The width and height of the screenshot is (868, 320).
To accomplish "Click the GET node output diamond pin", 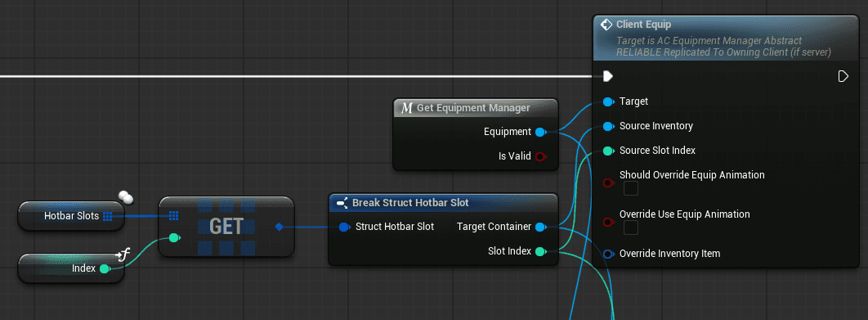I will (x=279, y=227).
